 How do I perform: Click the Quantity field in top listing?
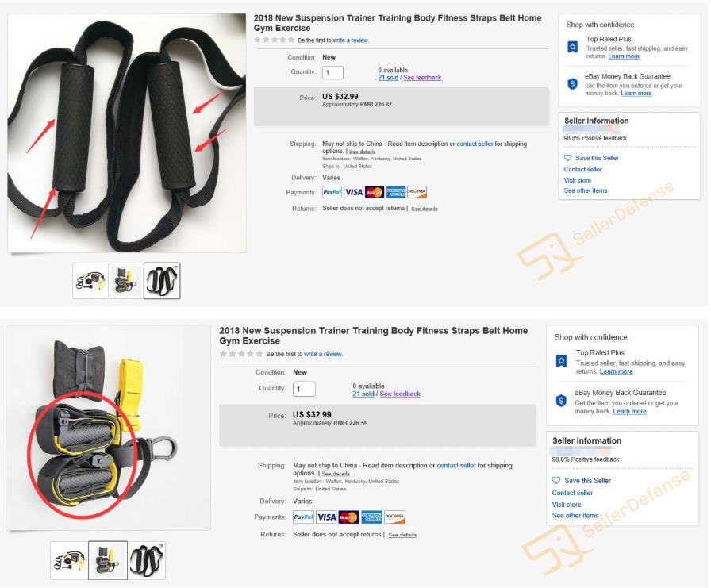[x=332, y=72]
